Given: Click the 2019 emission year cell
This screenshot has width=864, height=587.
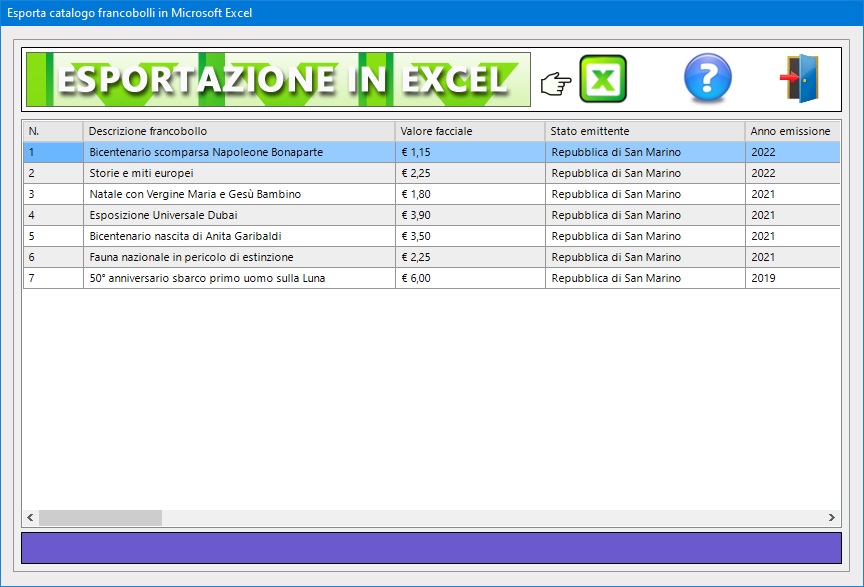Looking at the screenshot, I should click(x=792, y=278).
